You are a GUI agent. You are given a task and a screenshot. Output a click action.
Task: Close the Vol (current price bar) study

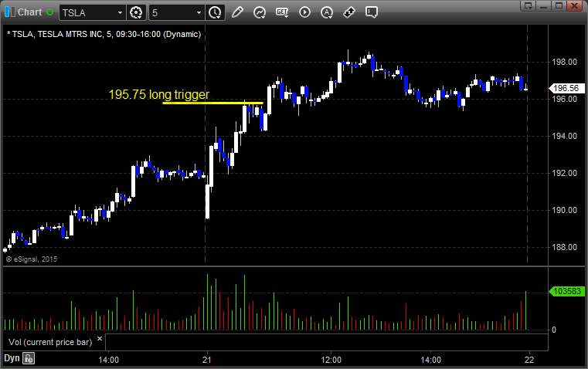(100, 339)
